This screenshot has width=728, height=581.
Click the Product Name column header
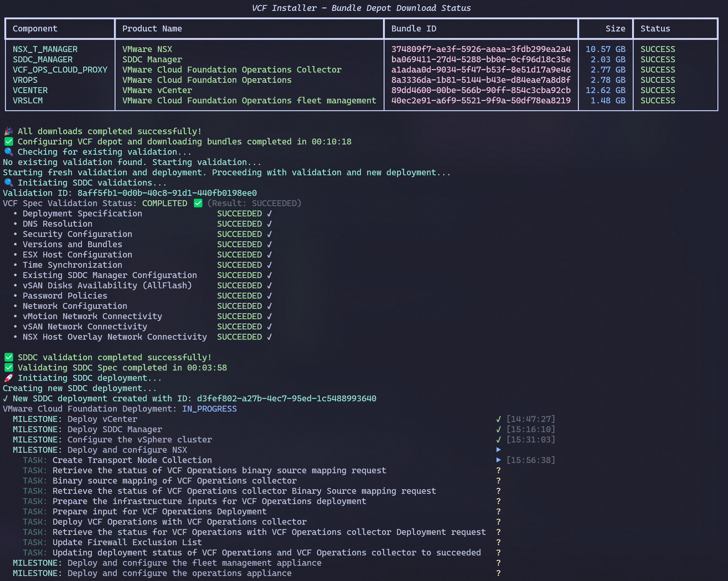(x=152, y=29)
